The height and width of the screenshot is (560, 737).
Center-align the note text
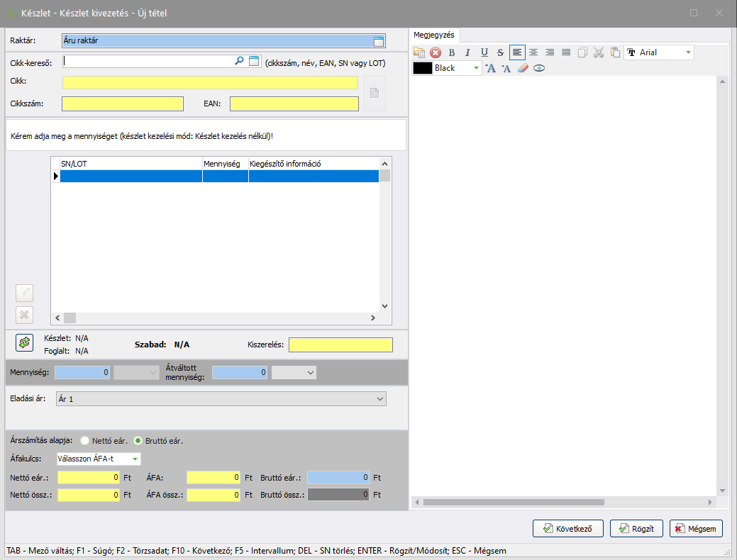pyautogui.click(x=533, y=52)
